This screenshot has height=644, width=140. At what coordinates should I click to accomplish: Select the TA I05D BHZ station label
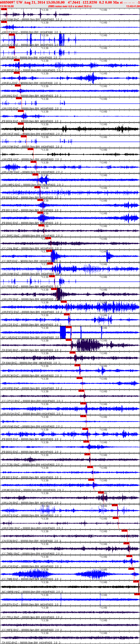[x=31, y=643]
